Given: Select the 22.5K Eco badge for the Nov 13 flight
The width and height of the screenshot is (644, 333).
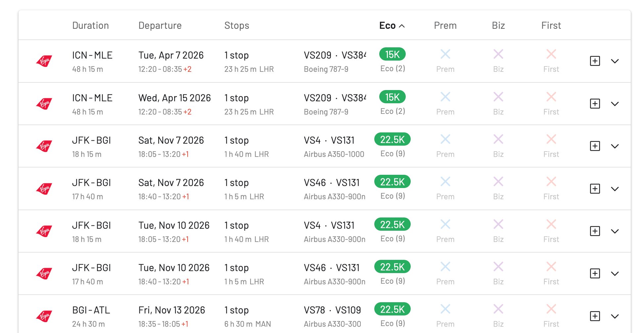Looking at the screenshot, I should (392, 309).
